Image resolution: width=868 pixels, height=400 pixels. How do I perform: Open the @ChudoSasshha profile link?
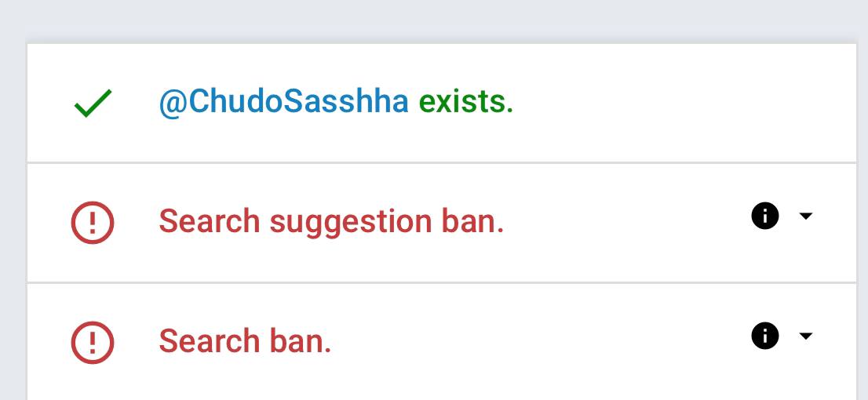[x=284, y=102]
